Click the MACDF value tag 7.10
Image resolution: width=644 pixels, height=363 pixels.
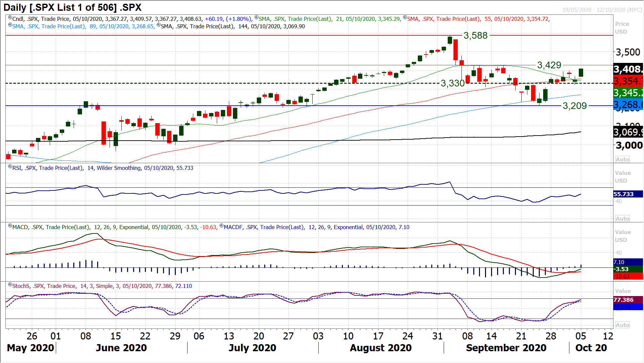click(628, 262)
